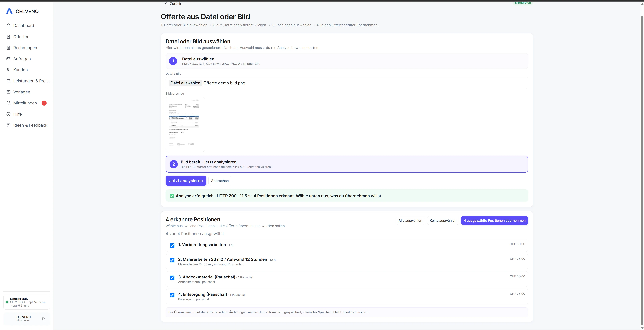The height and width of the screenshot is (330, 644).
Task: Click the logout icon next to CELVENO Mitarbeiter
Action: pyautogui.click(x=44, y=319)
